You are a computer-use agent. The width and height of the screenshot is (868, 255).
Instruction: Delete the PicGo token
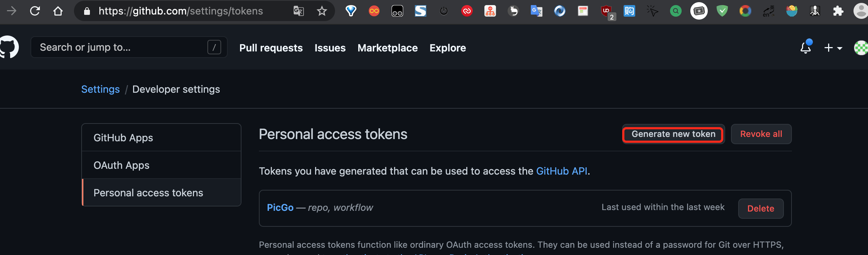[x=761, y=209]
